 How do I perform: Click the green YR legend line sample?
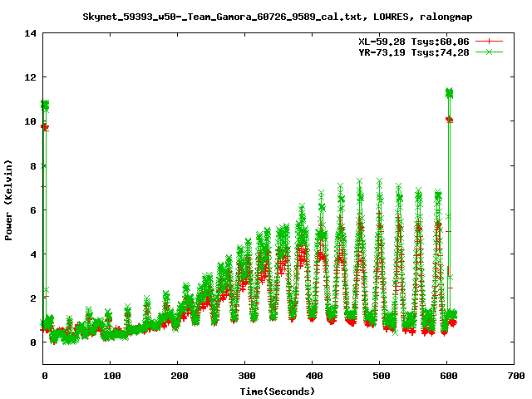tap(489, 52)
